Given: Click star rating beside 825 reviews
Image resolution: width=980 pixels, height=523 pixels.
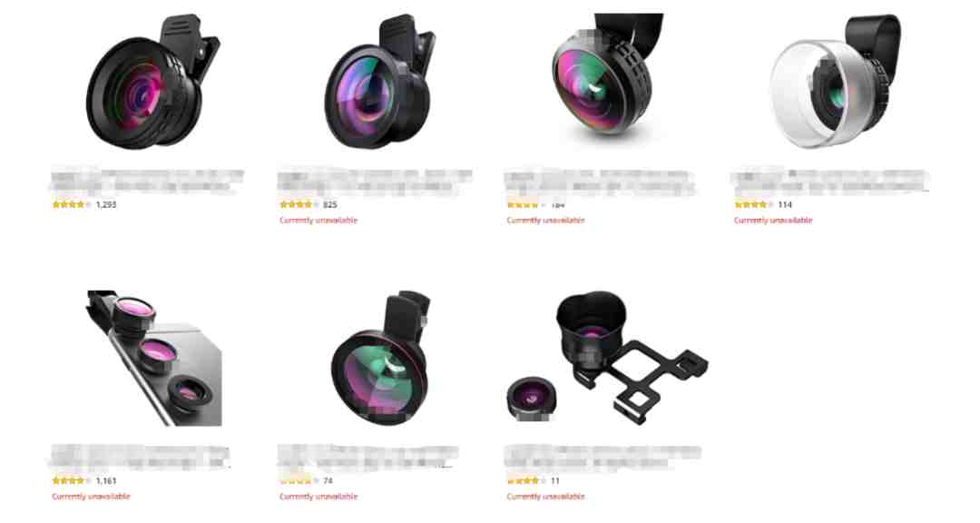Looking at the screenshot, I should point(299,204).
